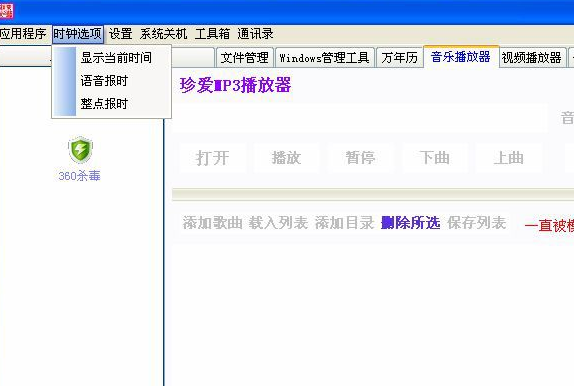Open the 工具箱 menu
The width and height of the screenshot is (574, 386).
(212, 34)
